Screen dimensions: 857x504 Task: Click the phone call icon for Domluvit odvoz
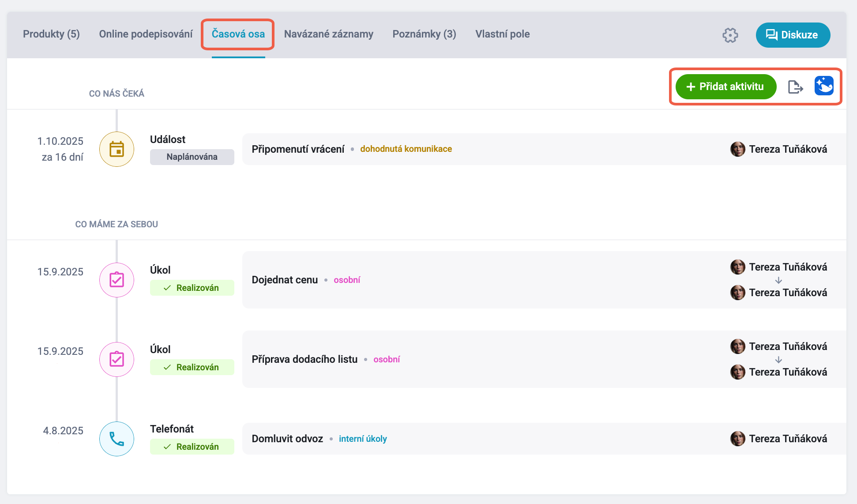point(117,439)
